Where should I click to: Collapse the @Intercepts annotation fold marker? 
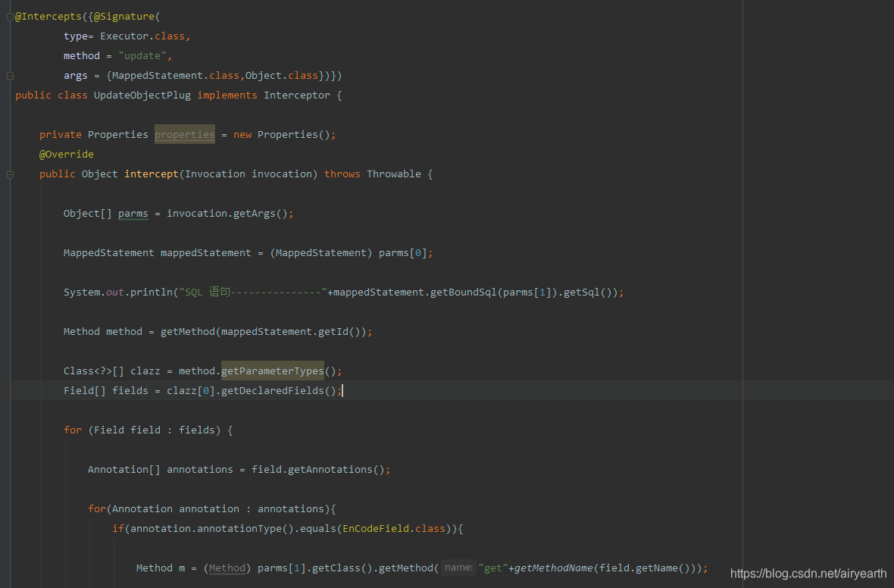[10, 17]
